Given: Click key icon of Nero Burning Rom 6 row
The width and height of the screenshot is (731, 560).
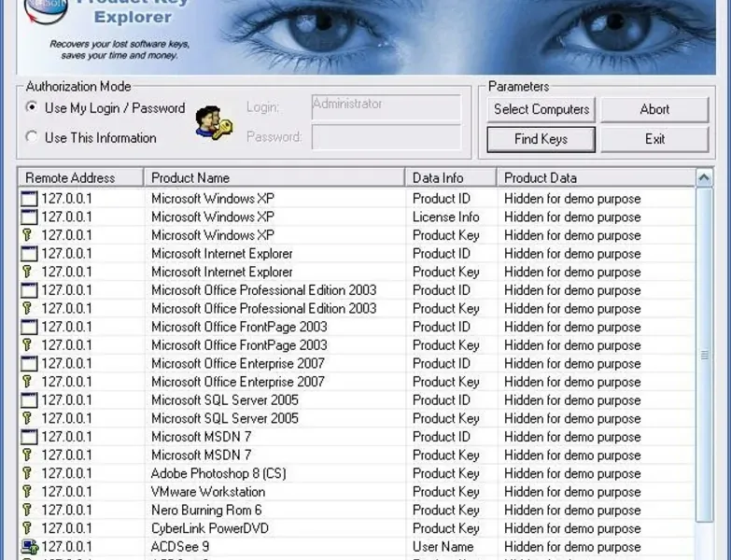Looking at the screenshot, I should point(27,511).
